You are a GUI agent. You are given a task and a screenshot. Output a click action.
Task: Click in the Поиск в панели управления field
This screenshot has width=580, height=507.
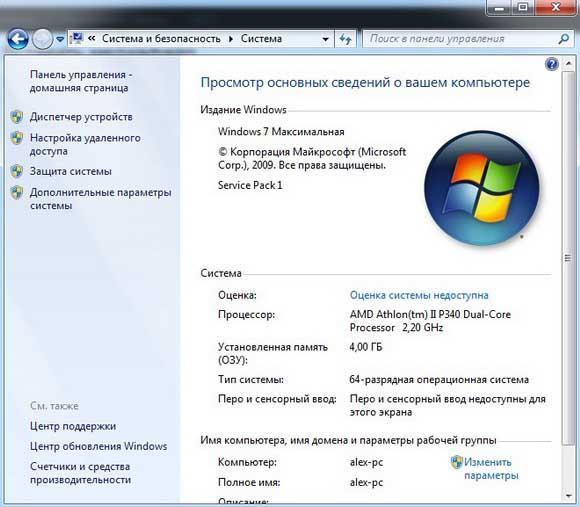click(x=462, y=38)
